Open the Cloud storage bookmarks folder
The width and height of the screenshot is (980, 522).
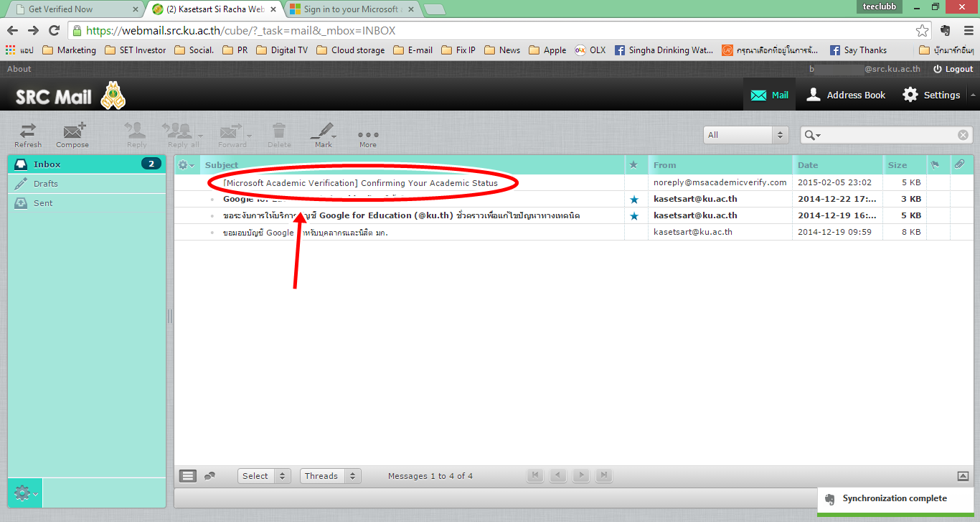coord(350,50)
